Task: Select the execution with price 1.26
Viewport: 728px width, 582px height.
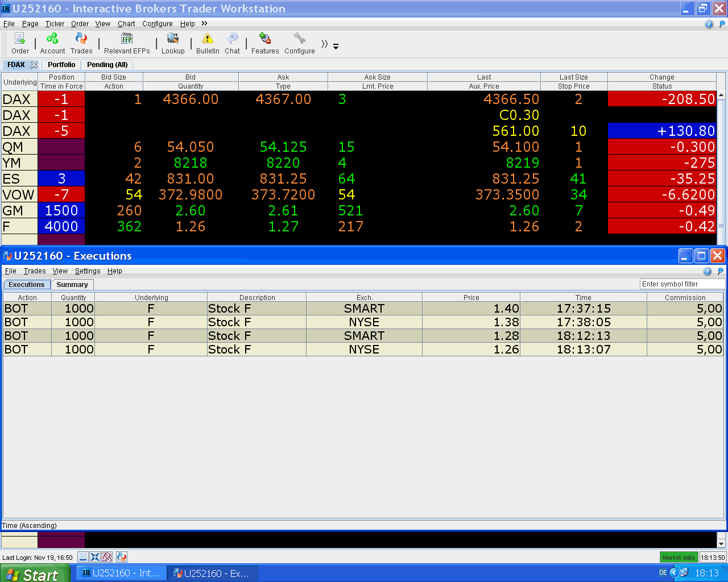Action: click(x=363, y=350)
